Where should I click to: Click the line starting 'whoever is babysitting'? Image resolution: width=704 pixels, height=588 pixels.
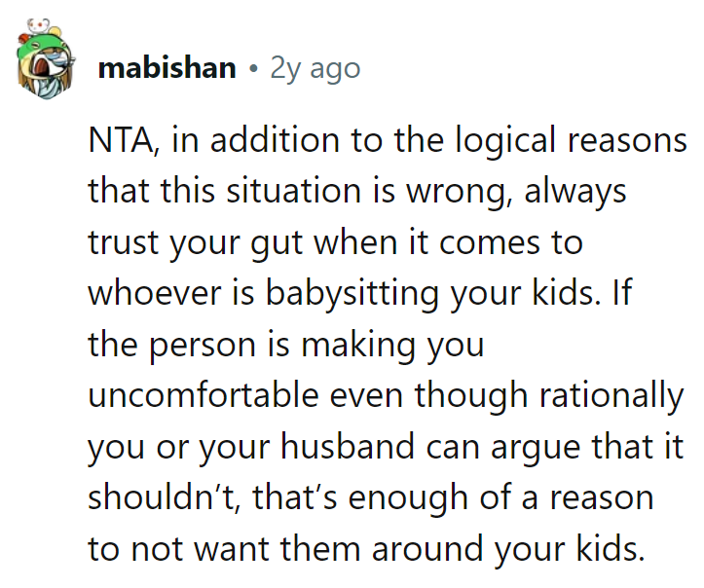click(x=360, y=293)
